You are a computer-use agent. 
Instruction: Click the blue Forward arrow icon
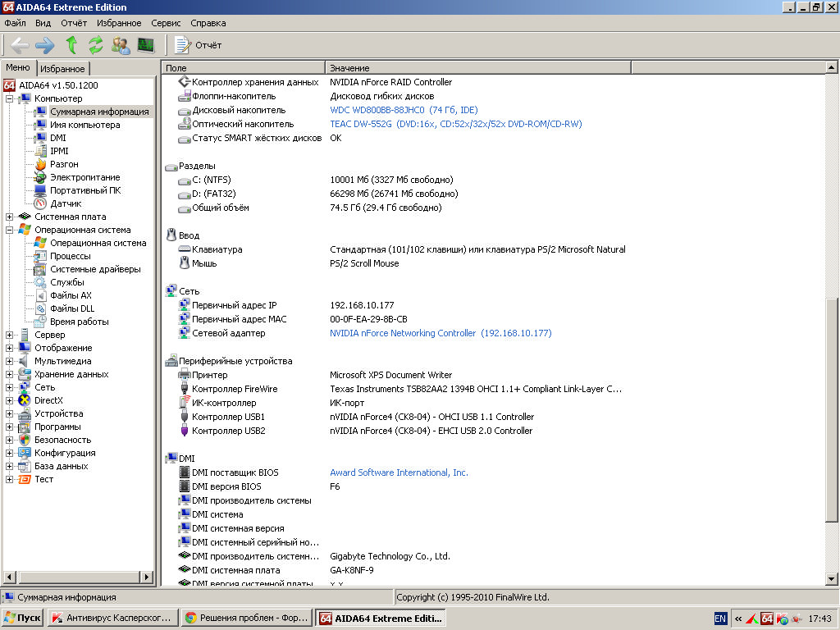(x=44, y=45)
